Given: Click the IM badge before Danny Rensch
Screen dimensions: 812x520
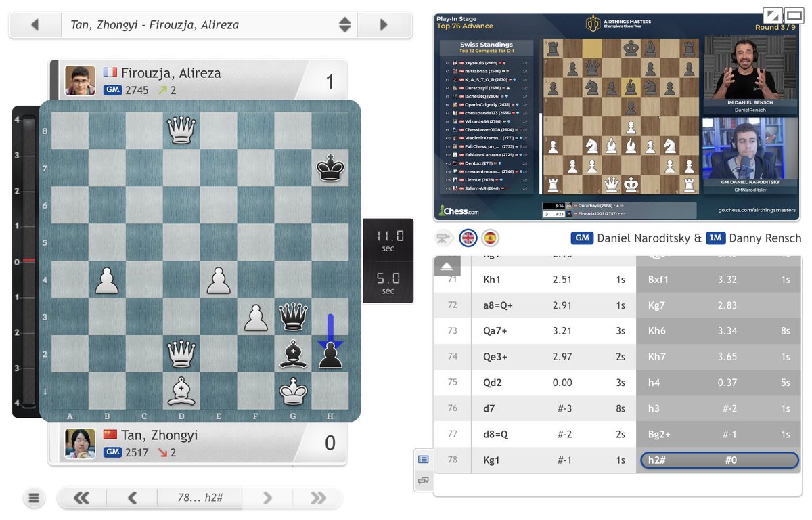Looking at the screenshot, I should [717, 238].
